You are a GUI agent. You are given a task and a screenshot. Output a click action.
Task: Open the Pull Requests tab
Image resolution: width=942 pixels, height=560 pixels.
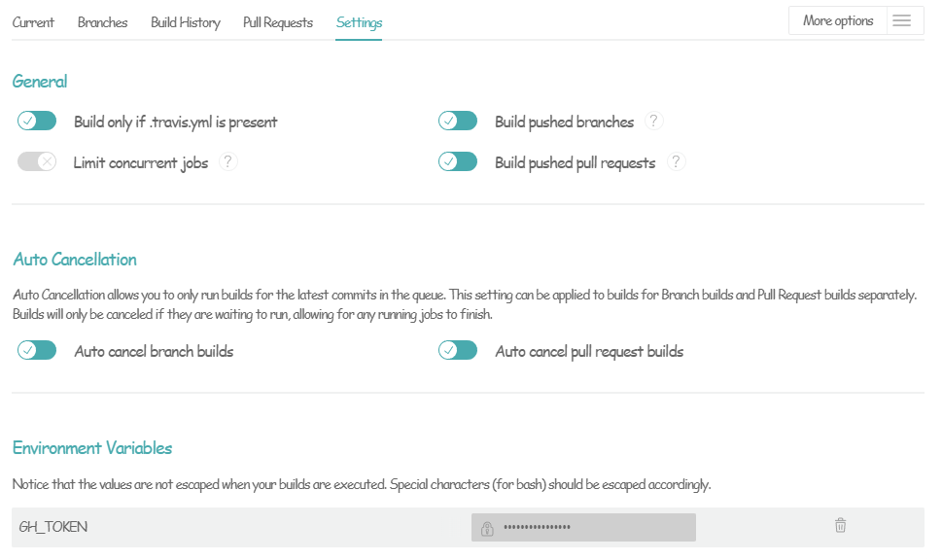tap(278, 22)
